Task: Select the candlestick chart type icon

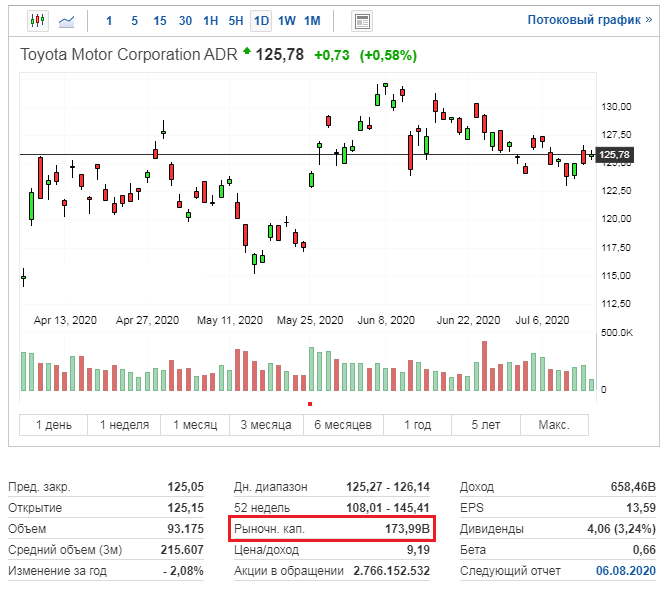Action: click(x=38, y=20)
